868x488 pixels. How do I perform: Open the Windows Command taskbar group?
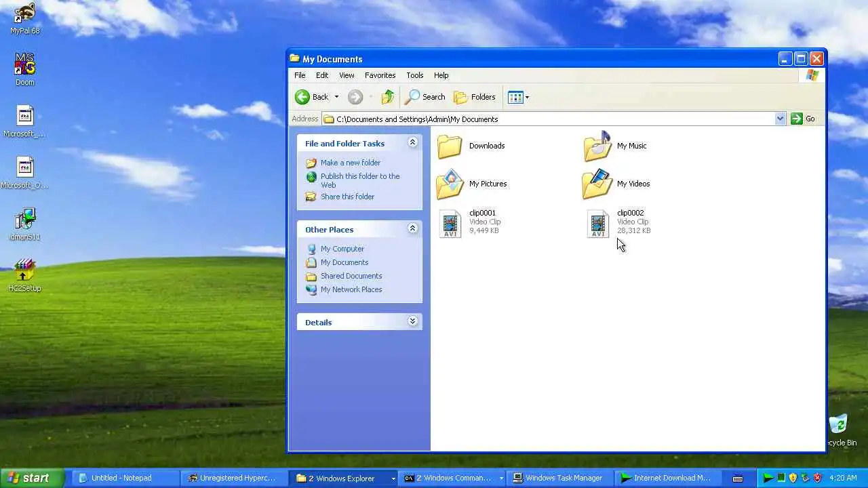pyautogui.click(x=452, y=478)
